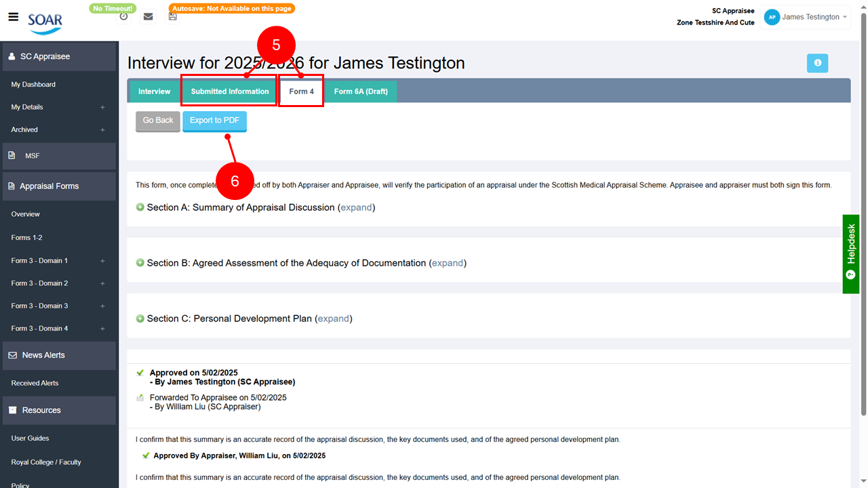Switch to Form 6A (Draft) tab
The width and height of the screenshot is (868, 488).
click(x=361, y=91)
